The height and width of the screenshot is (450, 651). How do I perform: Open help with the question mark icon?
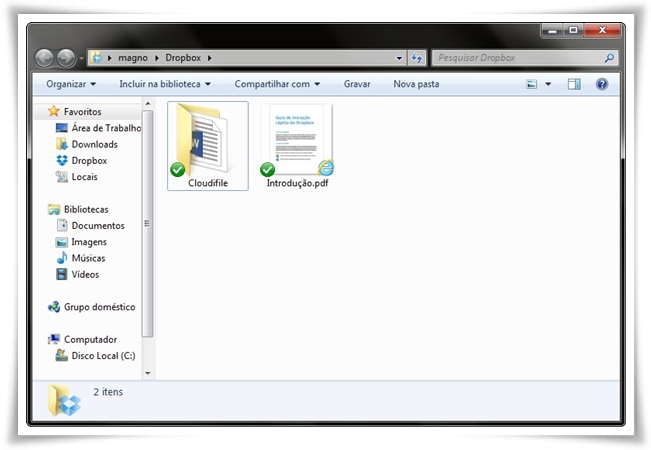(x=602, y=84)
